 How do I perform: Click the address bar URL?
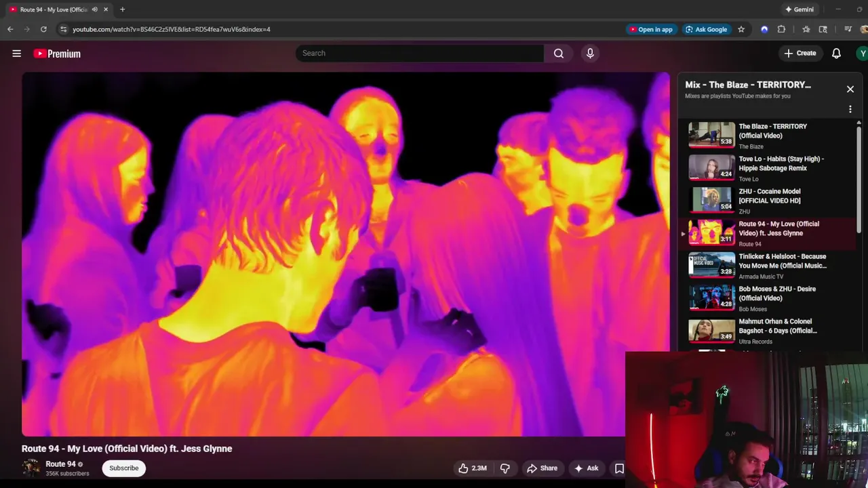pyautogui.click(x=172, y=29)
